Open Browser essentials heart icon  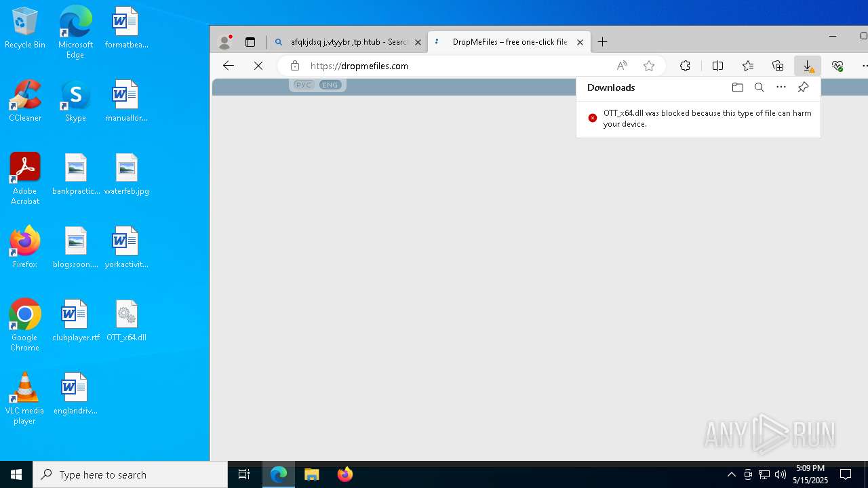[838, 66]
